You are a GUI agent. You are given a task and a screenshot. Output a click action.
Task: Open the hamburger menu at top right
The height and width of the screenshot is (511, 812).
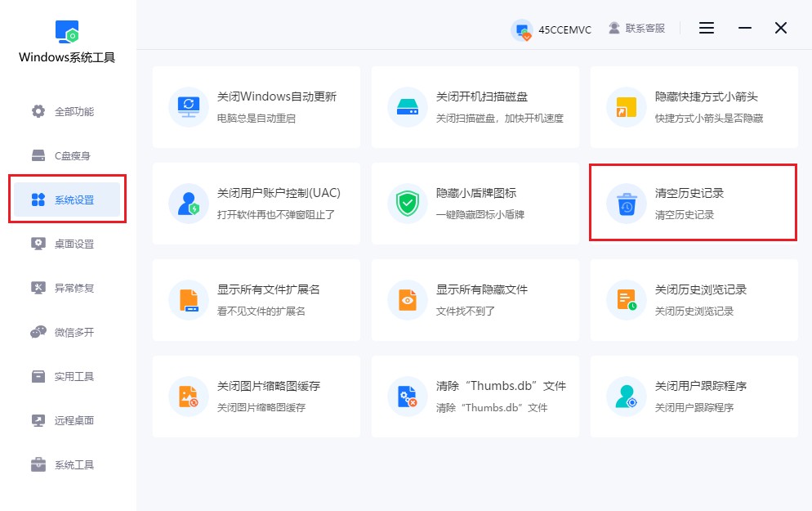[x=706, y=27]
